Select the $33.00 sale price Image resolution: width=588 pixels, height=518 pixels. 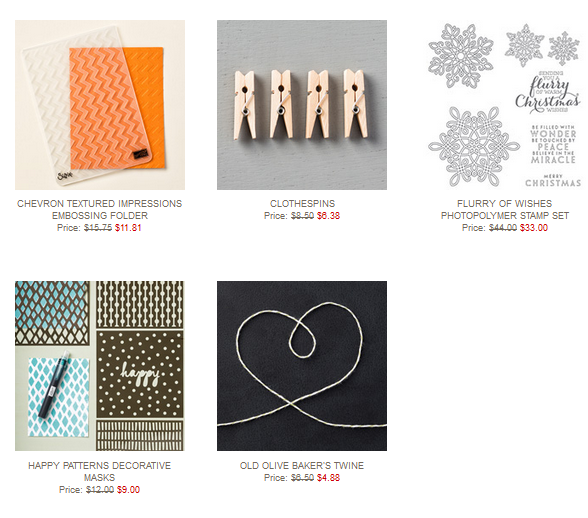(x=534, y=228)
